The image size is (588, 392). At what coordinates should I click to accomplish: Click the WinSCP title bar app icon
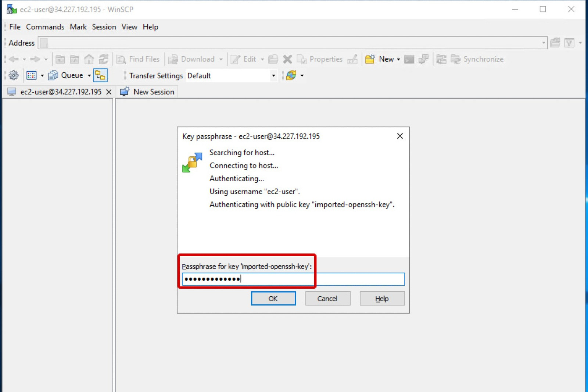12,9
